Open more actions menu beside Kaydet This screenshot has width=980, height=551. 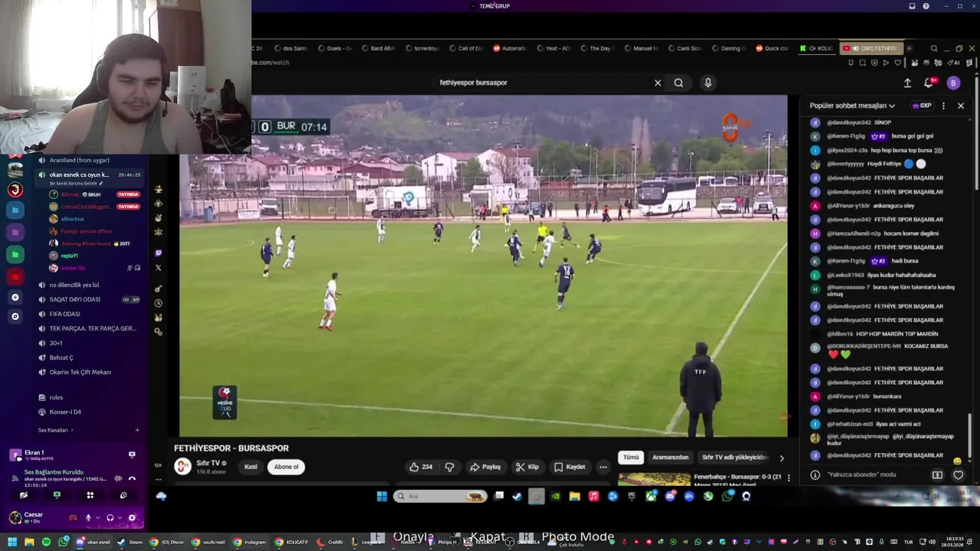pyautogui.click(x=603, y=467)
